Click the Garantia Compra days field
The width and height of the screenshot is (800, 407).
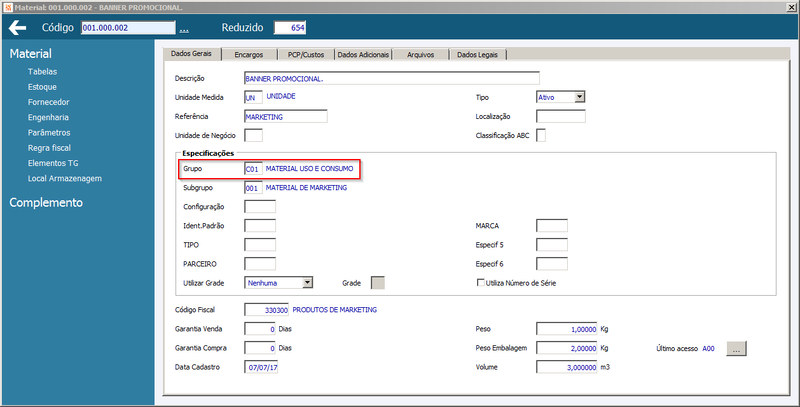[260, 348]
